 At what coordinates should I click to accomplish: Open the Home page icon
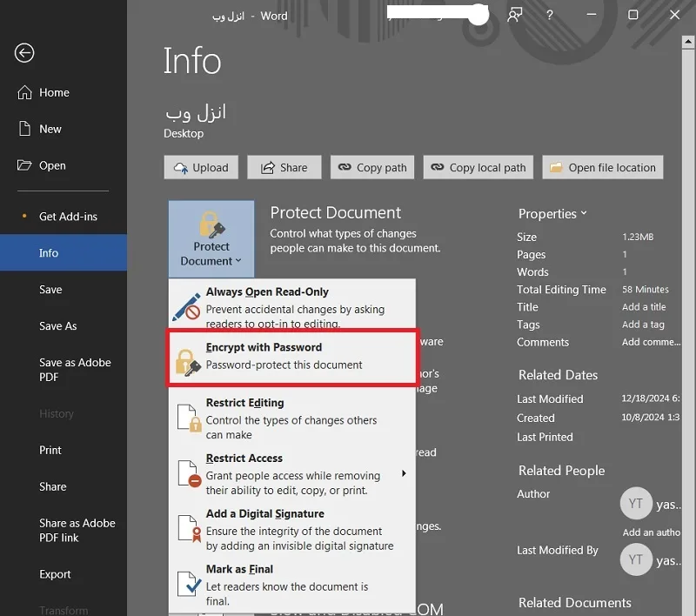click(25, 92)
